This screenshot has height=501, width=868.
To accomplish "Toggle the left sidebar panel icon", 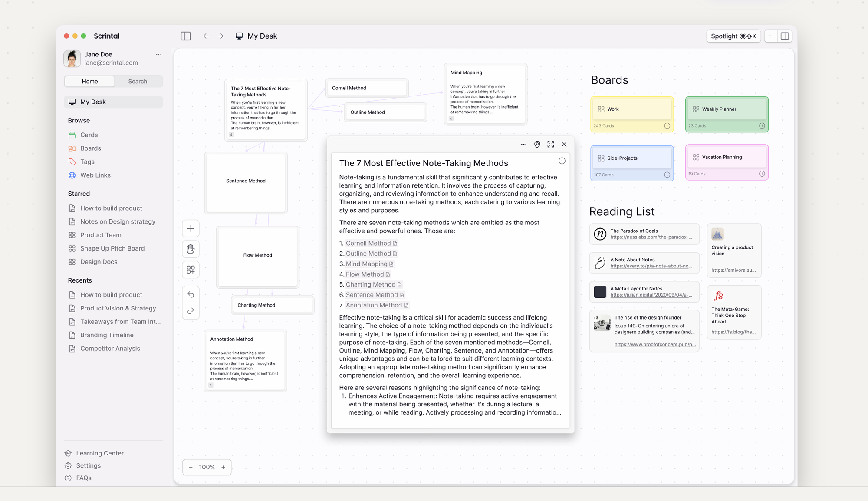I will 185,36.
